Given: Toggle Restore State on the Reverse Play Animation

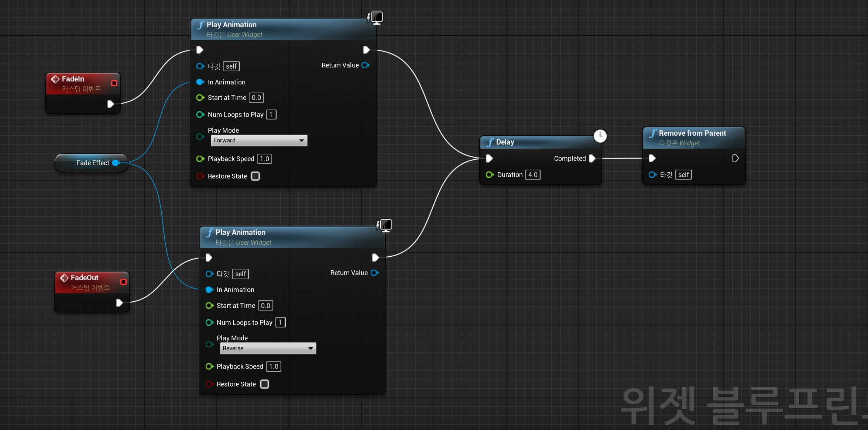Looking at the screenshot, I should (x=264, y=384).
